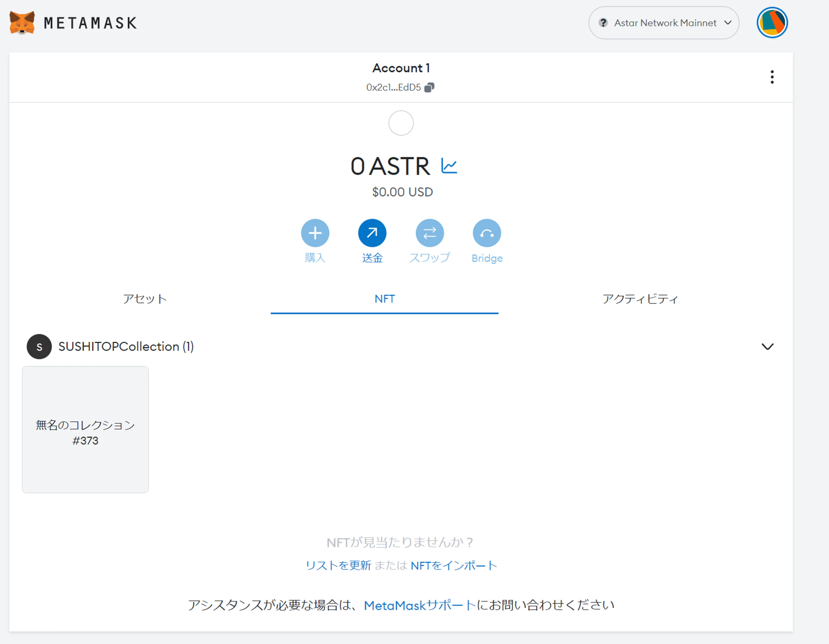This screenshot has height=644, width=829.
Task: Click the SUSHITOPCollection "S" avatar icon
Action: [x=39, y=346]
